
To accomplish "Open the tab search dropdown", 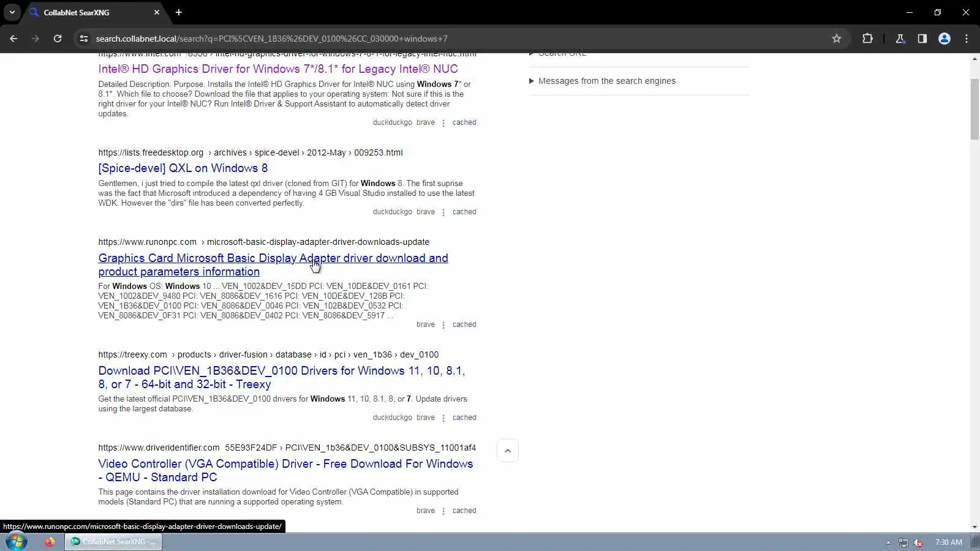I will [x=12, y=12].
